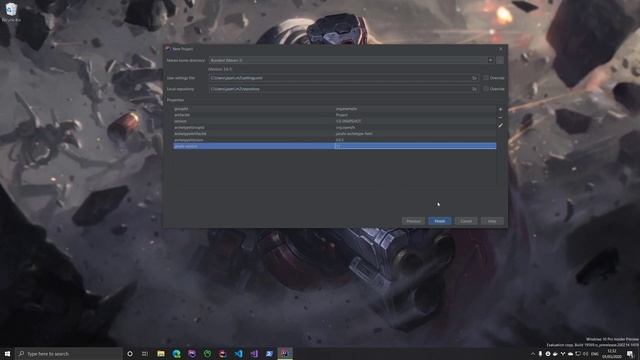
Task: Remove selected property with minus icon
Action: click(500, 118)
